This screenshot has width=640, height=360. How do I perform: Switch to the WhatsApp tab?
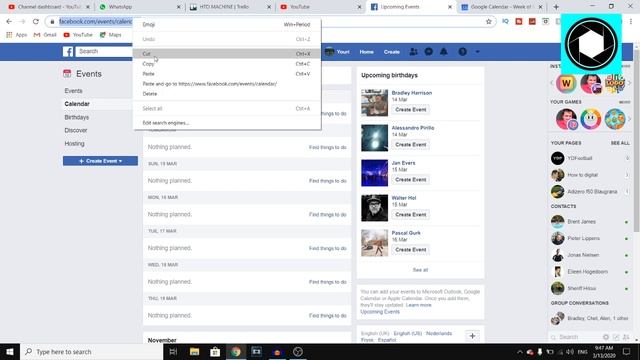pos(139,7)
